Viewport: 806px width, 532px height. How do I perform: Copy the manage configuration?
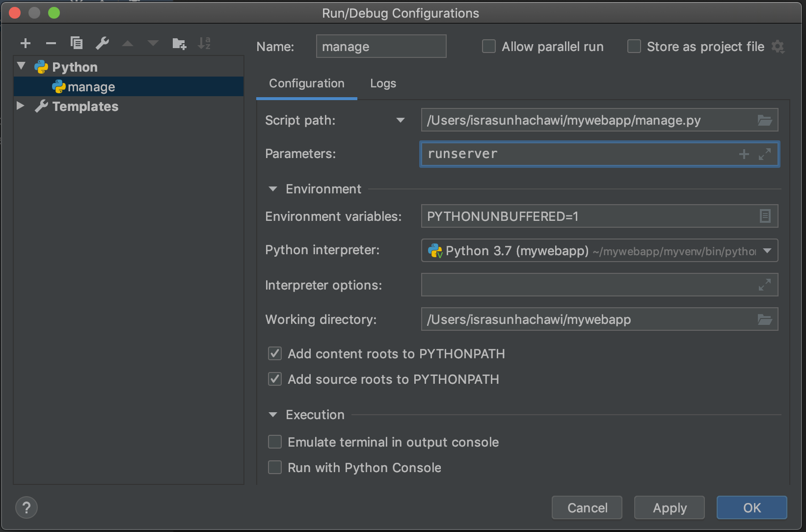point(76,43)
